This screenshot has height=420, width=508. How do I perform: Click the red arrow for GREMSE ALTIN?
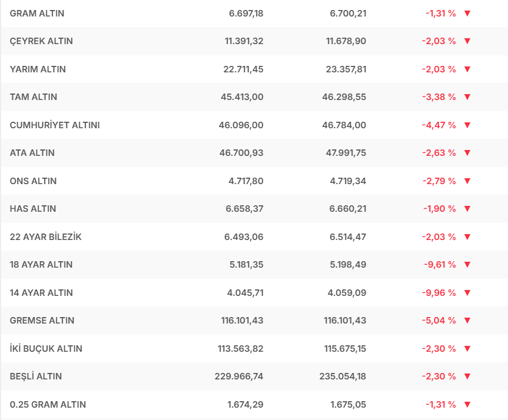tap(467, 321)
